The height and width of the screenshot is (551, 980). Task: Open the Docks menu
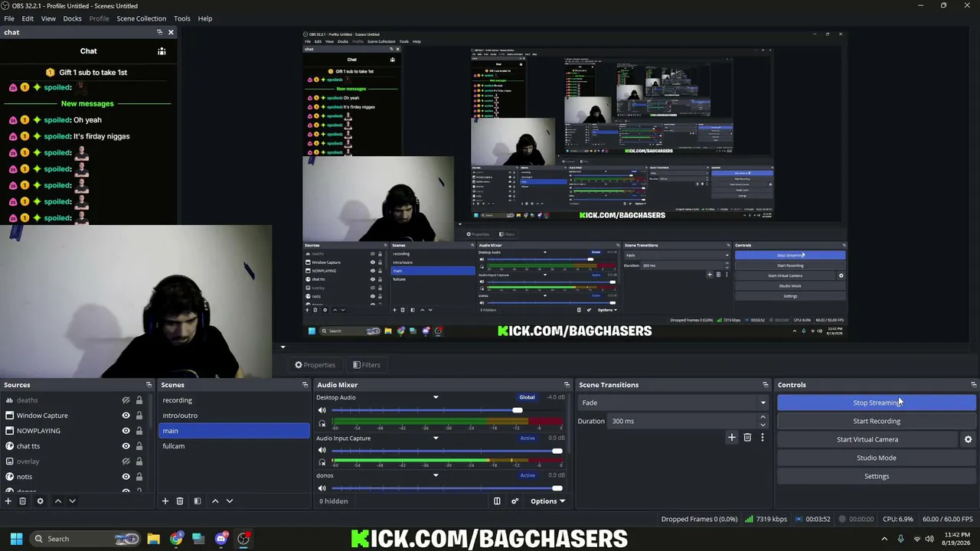click(x=72, y=18)
